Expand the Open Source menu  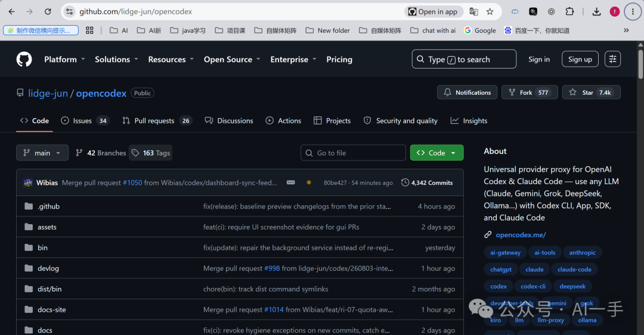232,59
